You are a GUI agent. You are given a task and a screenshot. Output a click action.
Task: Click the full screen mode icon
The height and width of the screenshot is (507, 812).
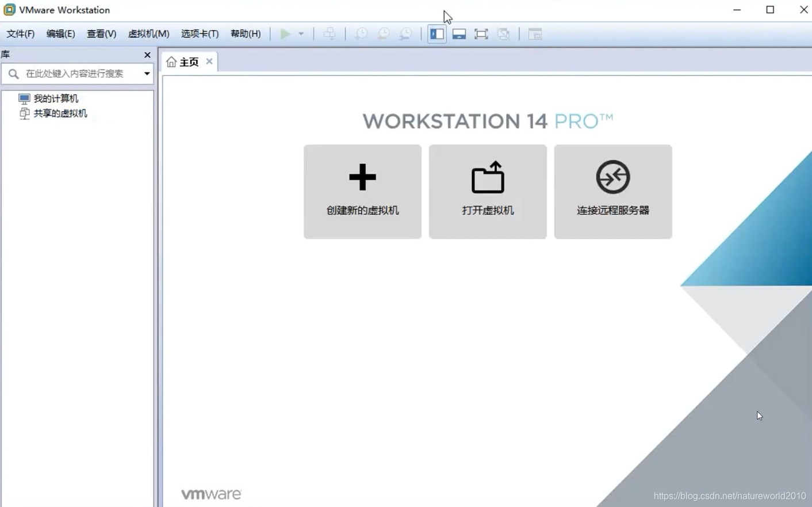click(x=481, y=34)
